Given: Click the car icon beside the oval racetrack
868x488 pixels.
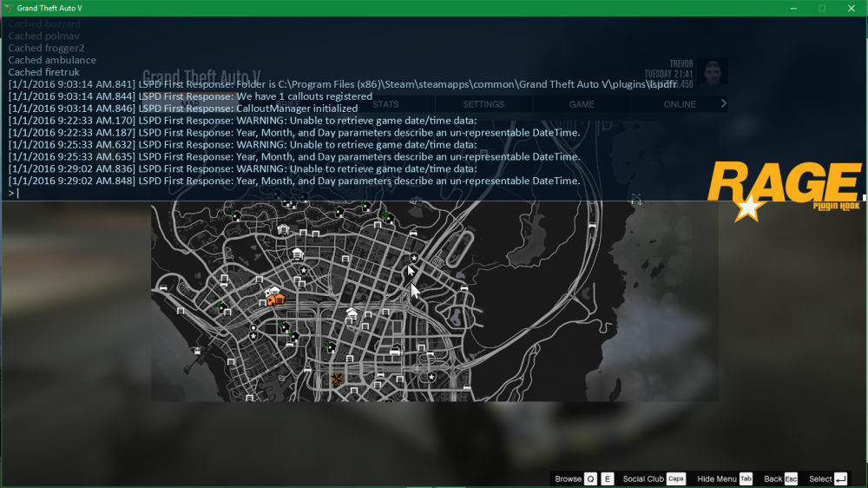Looking at the screenshot, I should tap(413, 234).
